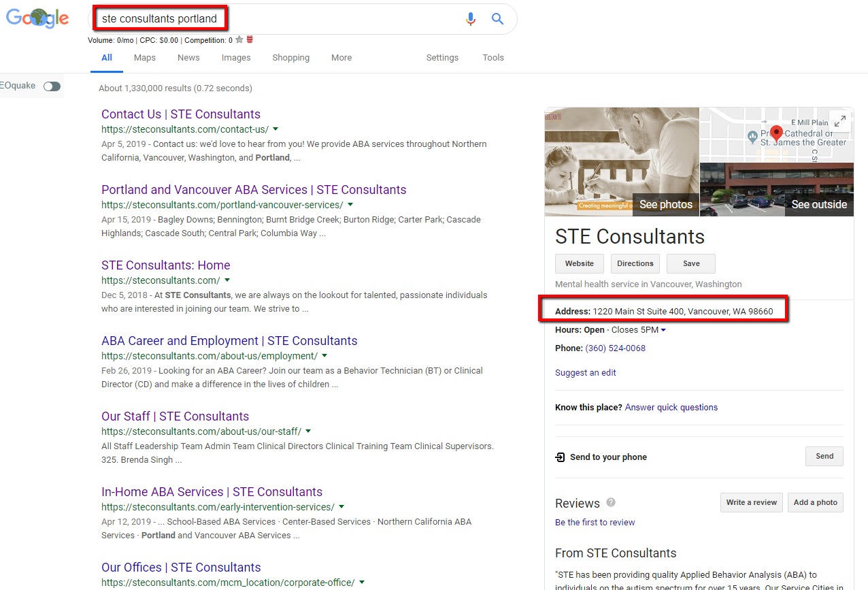
Task: Click Answer quick questions link
Action: [671, 408]
